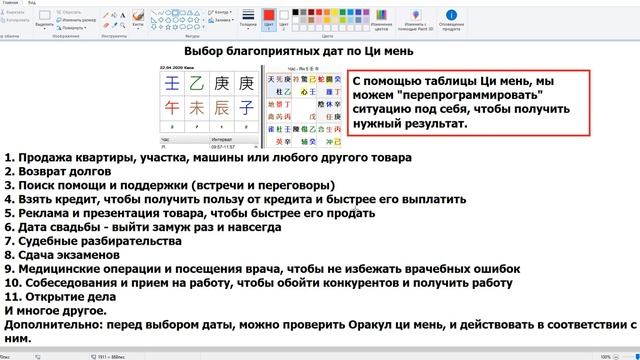Choose the Oval shape
Image resolution: width=640 pixels, height=360 pixels.
click(x=168, y=13)
